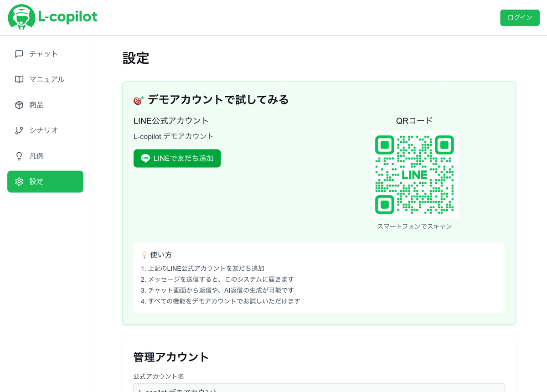Click the L-copilot robot logo
This screenshot has width=547, height=392.
(21, 17)
